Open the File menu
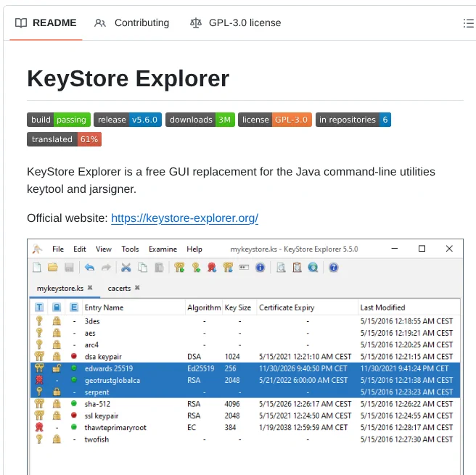The image size is (476, 475). (x=58, y=249)
